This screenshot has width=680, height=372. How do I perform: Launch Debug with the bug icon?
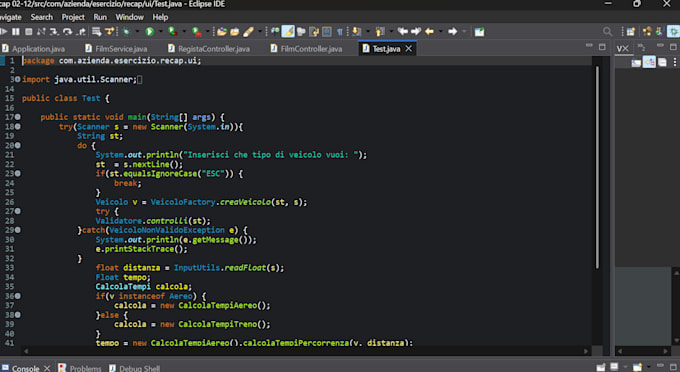127,32
